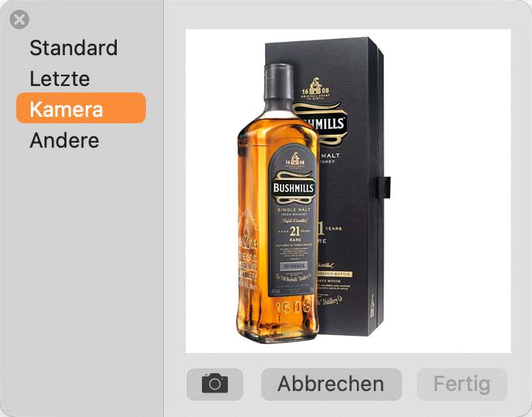Click the Bushmills name on the bottle label
The height and width of the screenshot is (417, 532).
(294, 187)
